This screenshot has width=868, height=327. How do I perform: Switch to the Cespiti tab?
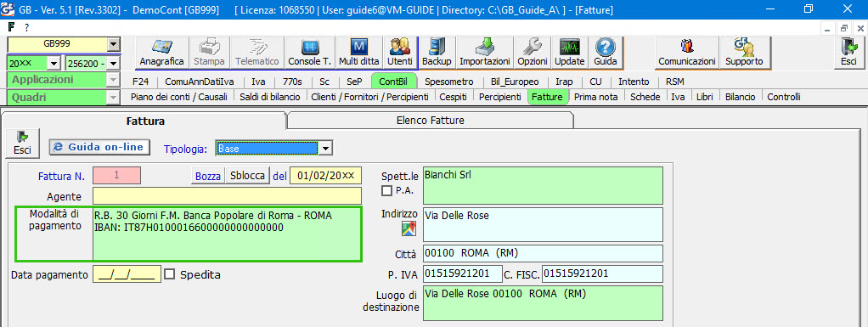[453, 97]
